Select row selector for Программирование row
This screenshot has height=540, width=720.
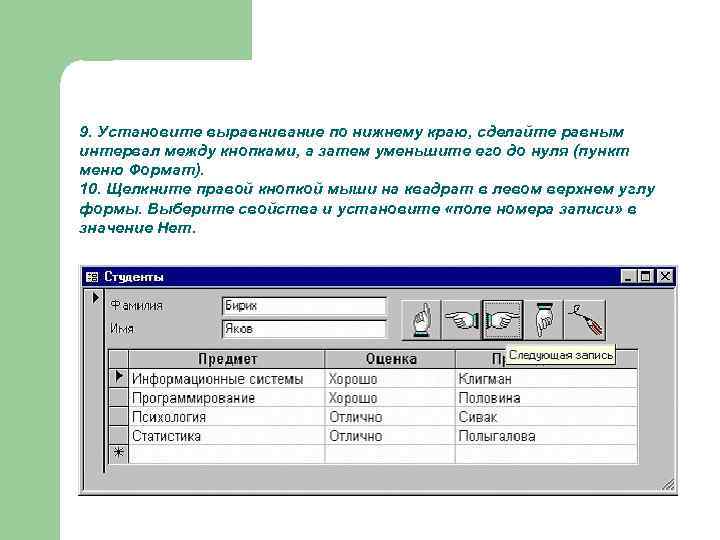click(x=119, y=397)
